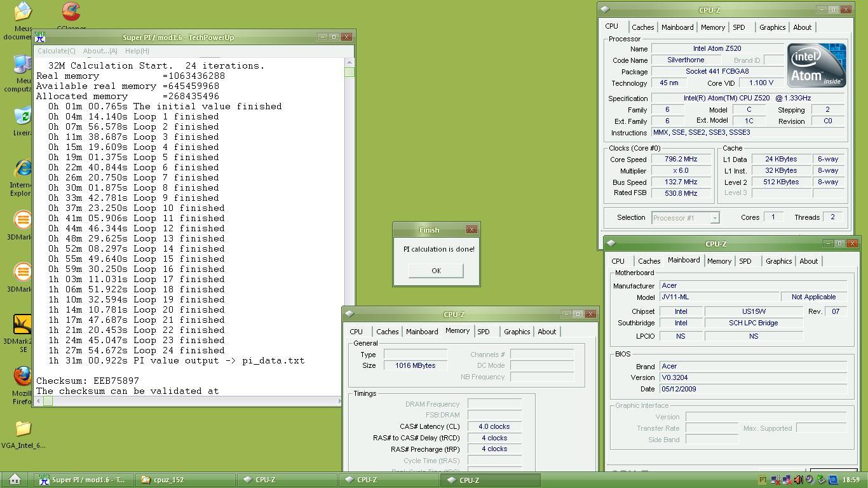Screen dimensions: 868x488
Task: Select the SPD tab in top CPU-Z window
Action: coord(738,27)
